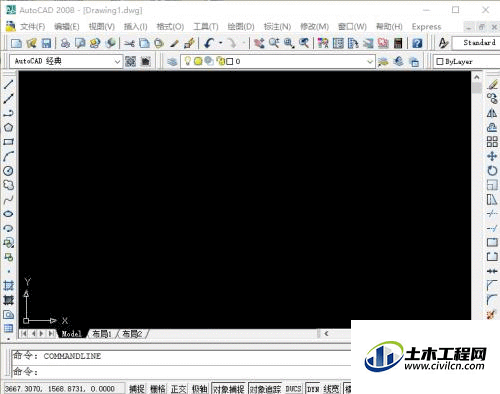Toggle 极轴 polar tracking
This screenshot has height=394, width=500.
coord(199,389)
